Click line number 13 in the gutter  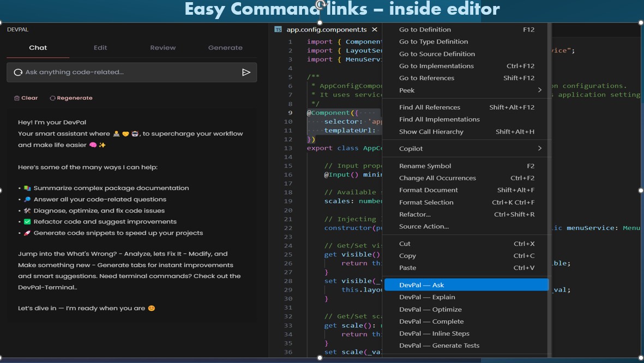click(x=288, y=148)
